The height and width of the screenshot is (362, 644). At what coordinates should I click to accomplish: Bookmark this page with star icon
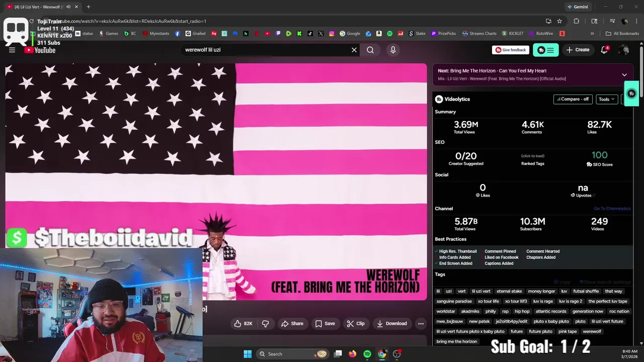[x=559, y=21]
